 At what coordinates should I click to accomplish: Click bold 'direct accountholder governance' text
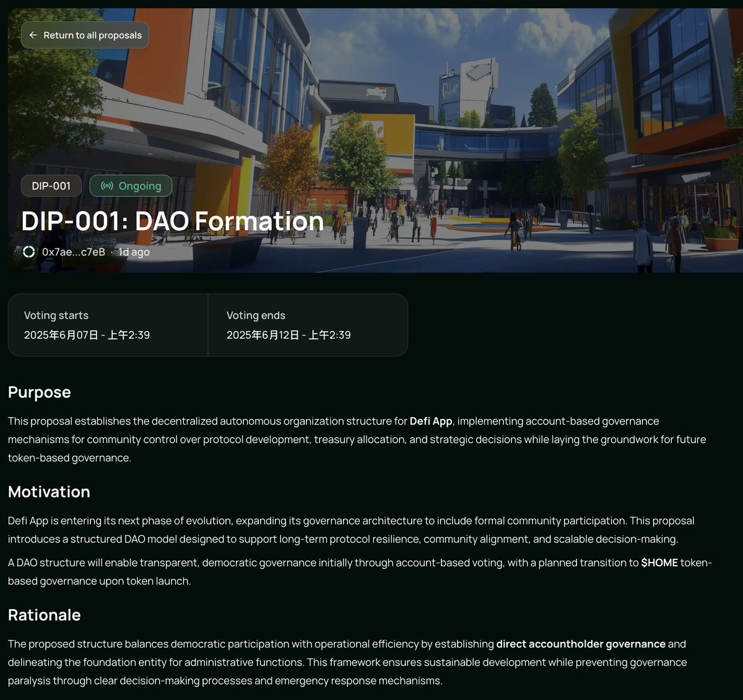tap(581, 644)
